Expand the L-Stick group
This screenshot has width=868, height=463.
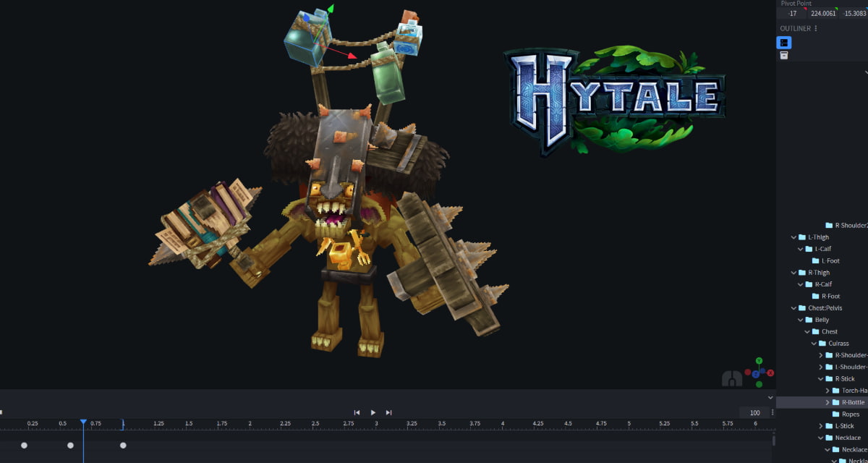click(820, 426)
